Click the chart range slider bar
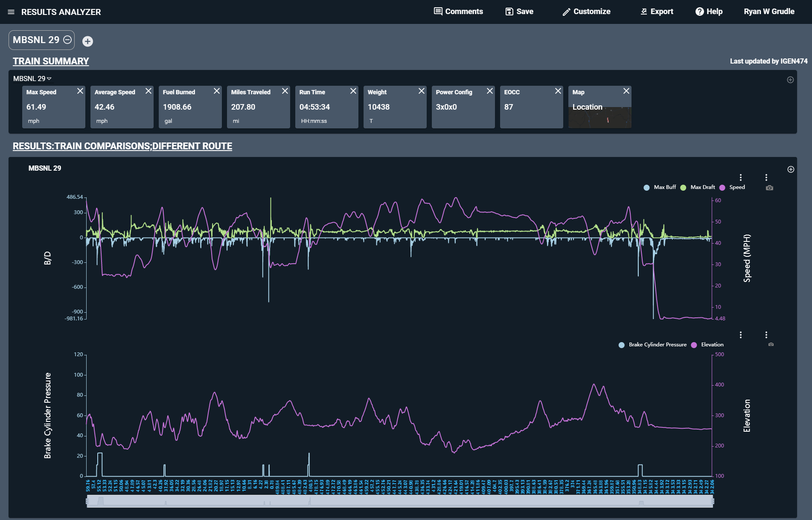 (x=400, y=501)
